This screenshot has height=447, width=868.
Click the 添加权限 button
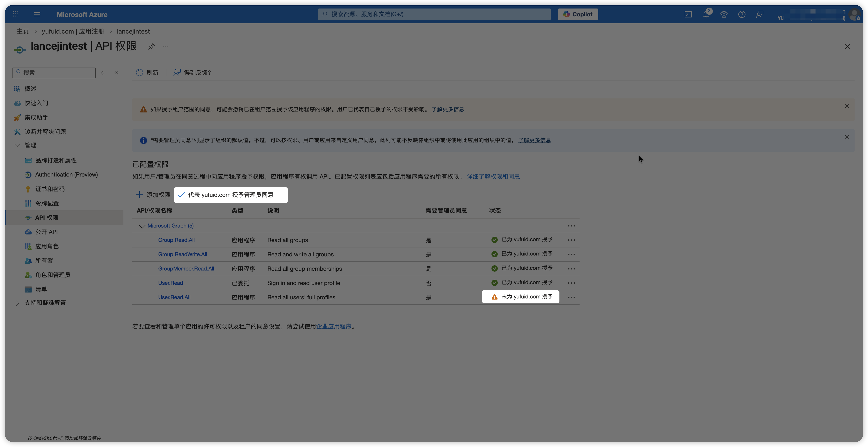pyautogui.click(x=153, y=195)
